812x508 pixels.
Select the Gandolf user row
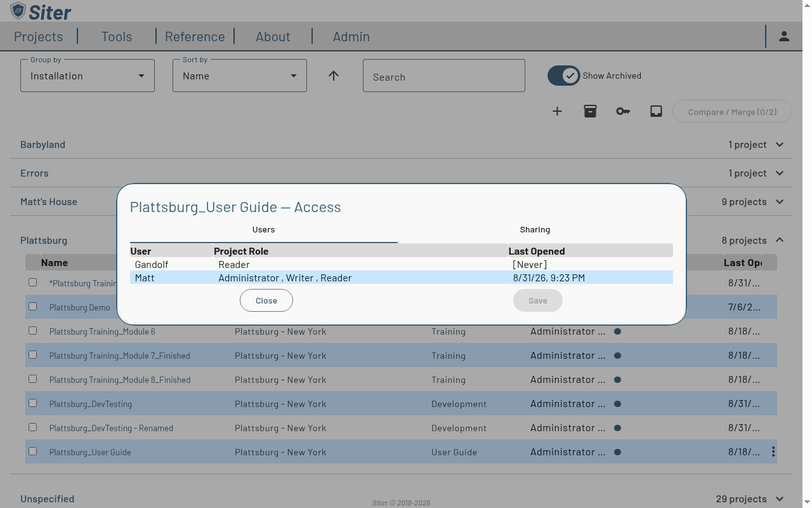[x=402, y=264]
